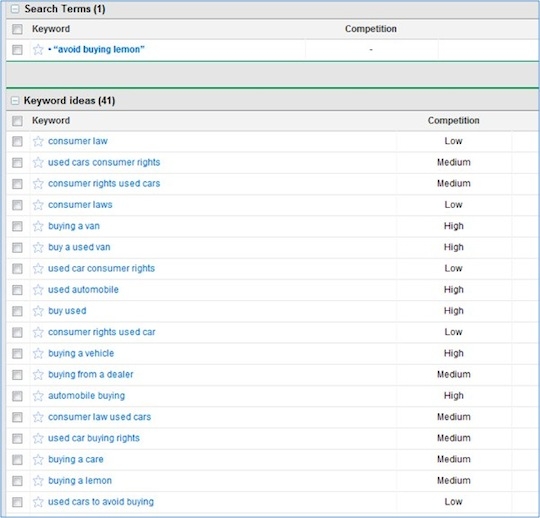Click Low competition for consumer rights used car
Screen dimensions: 540x518
[x=453, y=332]
